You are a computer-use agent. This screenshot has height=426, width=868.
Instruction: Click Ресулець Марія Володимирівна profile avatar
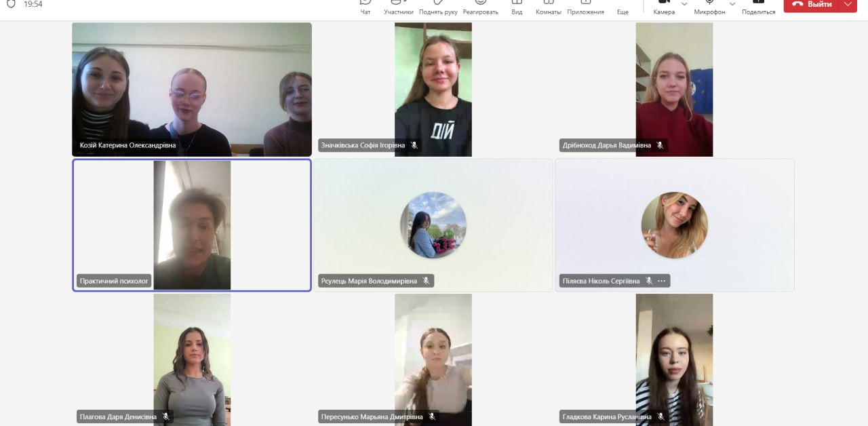pyautogui.click(x=433, y=225)
